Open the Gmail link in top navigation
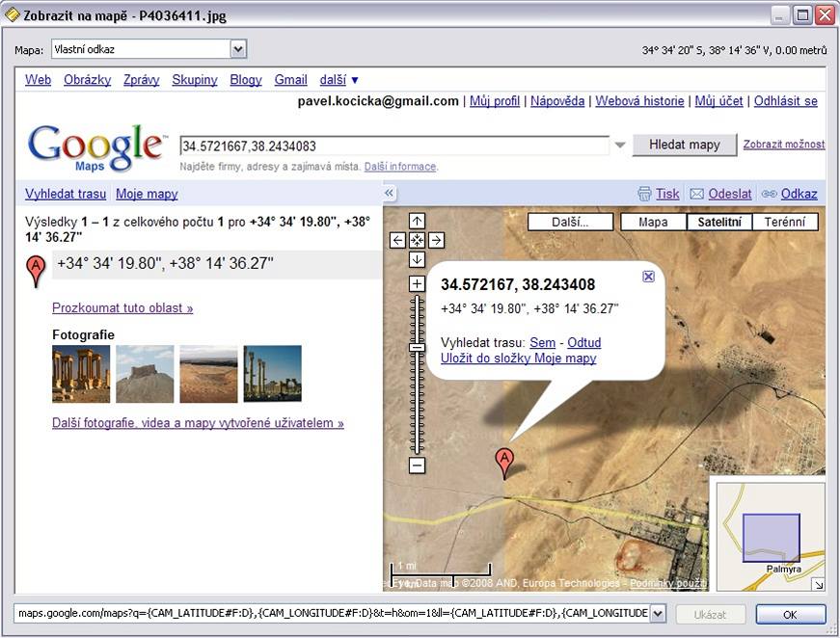 [x=290, y=80]
